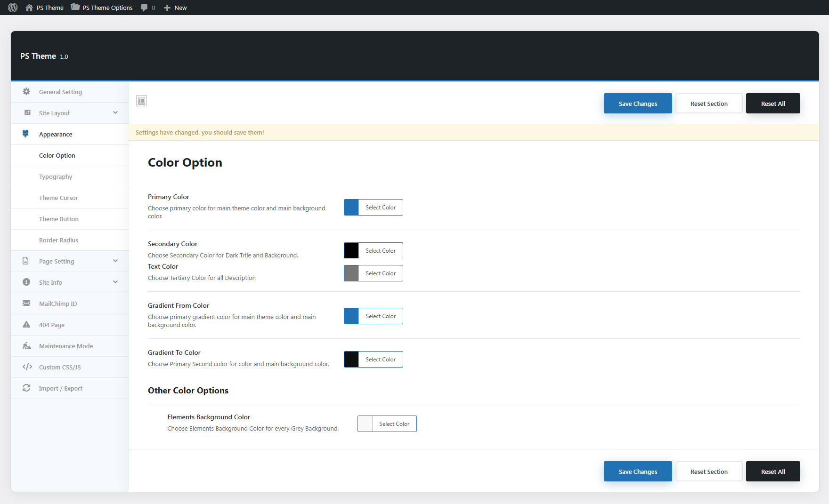Click the General Setting gear icon
This screenshot has height=504, width=829.
tap(26, 92)
